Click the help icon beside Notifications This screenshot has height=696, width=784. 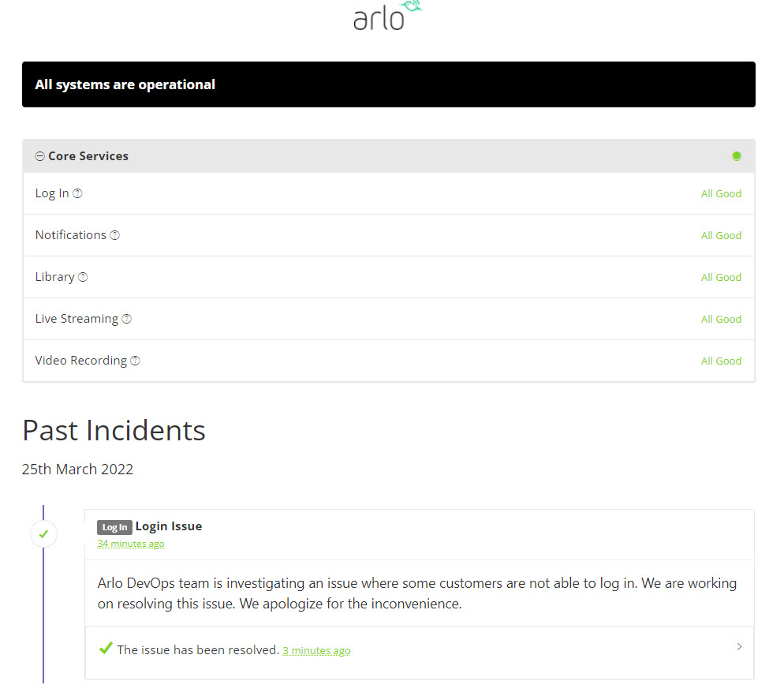click(114, 236)
